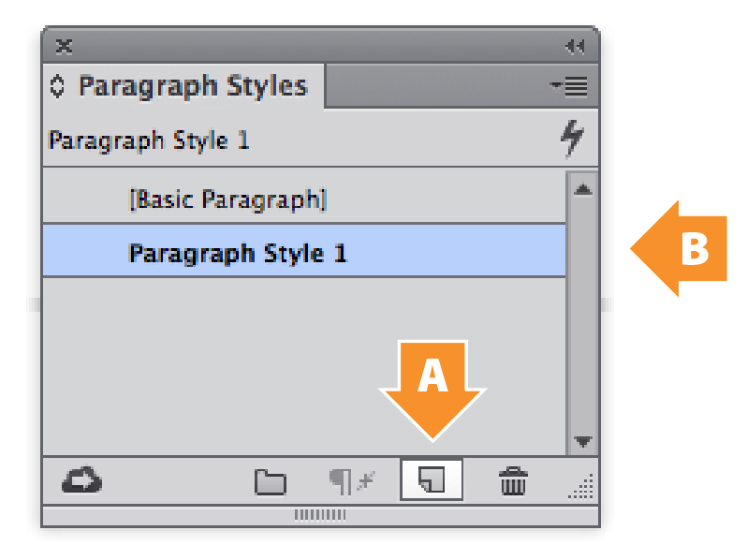
Task: Click the scrollbar up arrow
Action: (583, 190)
